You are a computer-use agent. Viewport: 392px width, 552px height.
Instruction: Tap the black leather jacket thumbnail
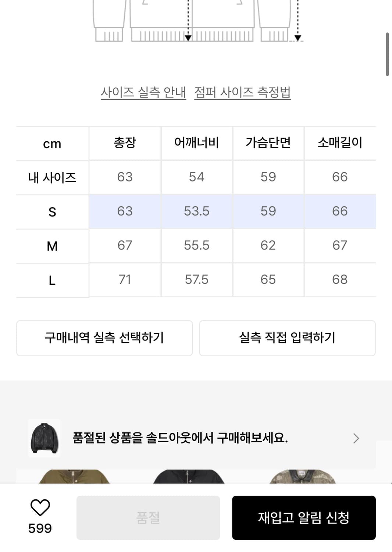pos(44,438)
